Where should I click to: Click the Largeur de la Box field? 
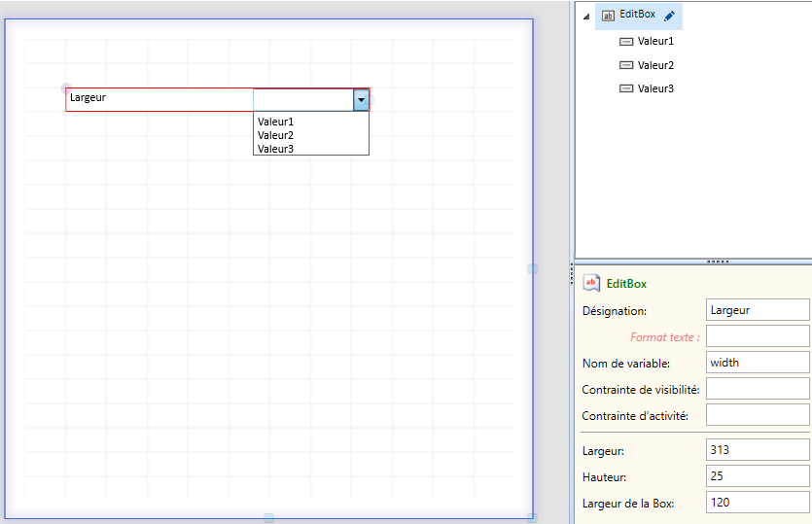(x=758, y=503)
